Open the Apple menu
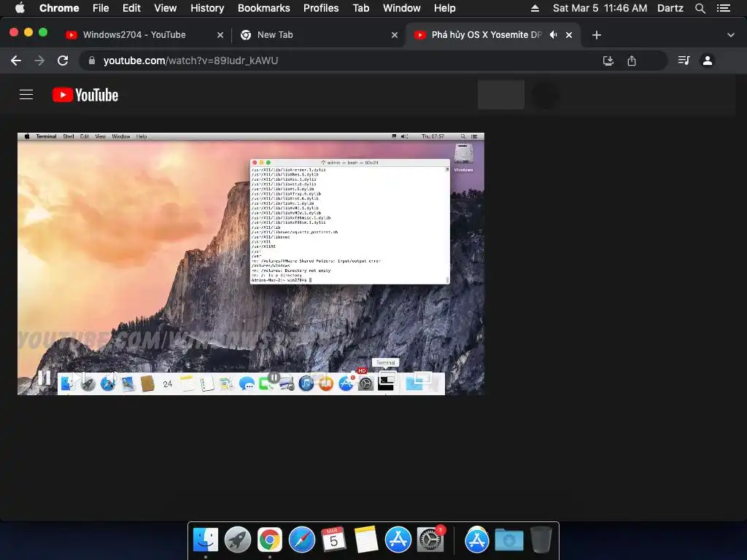This screenshot has height=560, width=747. pos(20,8)
